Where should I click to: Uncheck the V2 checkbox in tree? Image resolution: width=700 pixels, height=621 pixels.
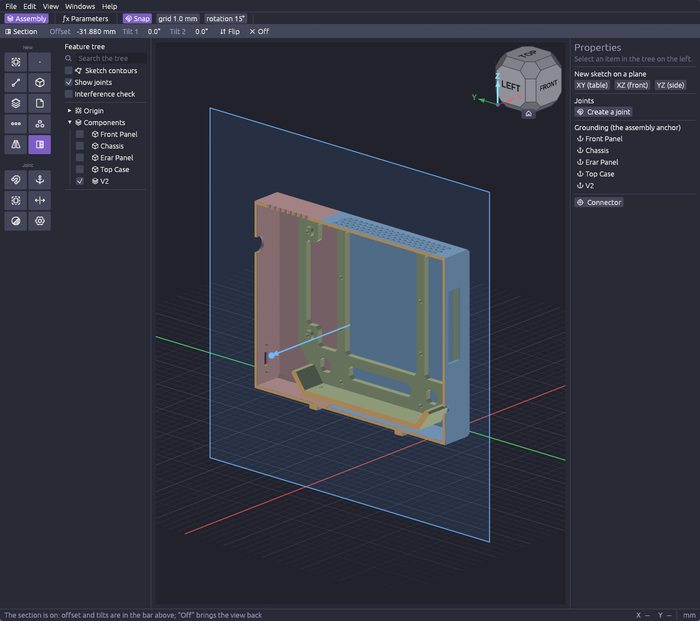point(80,181)
